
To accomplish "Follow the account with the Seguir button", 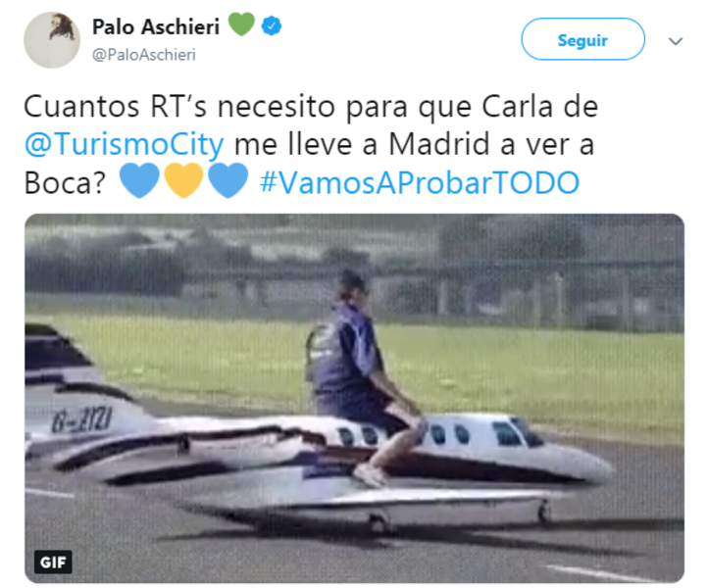I will coord(582,39).
